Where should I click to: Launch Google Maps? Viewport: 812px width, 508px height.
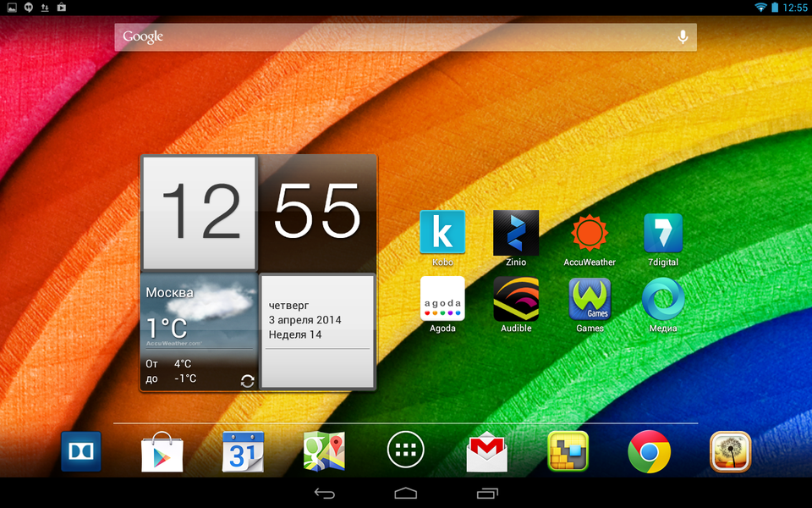(325, 451)
